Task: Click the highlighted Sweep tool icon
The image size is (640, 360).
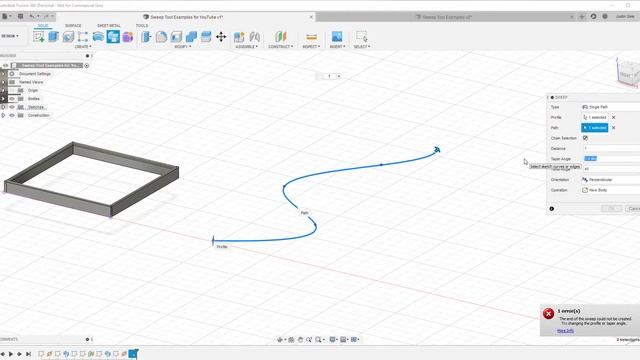Action: (x=113, y=37)
